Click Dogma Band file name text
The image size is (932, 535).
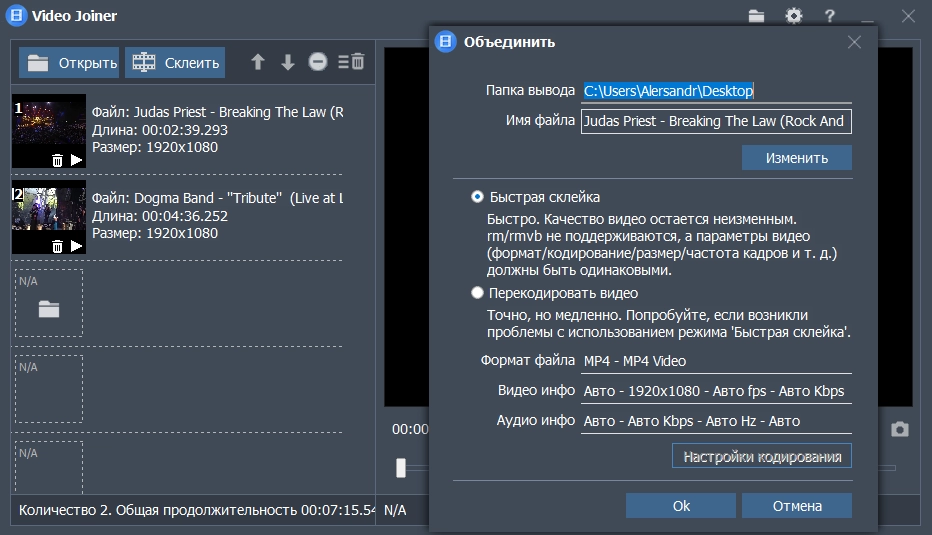pyautogui.click(x=218, y=198)
